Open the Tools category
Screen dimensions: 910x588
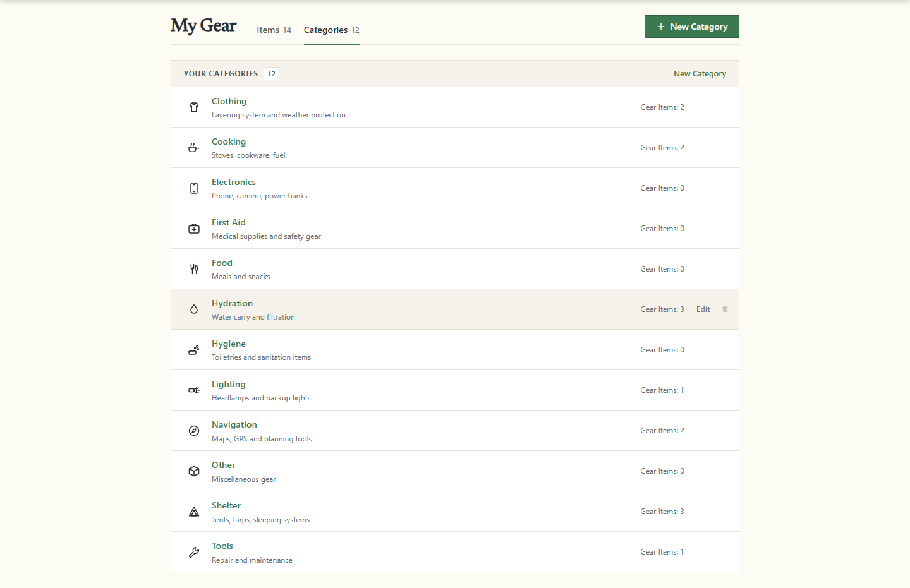(222, 546)
